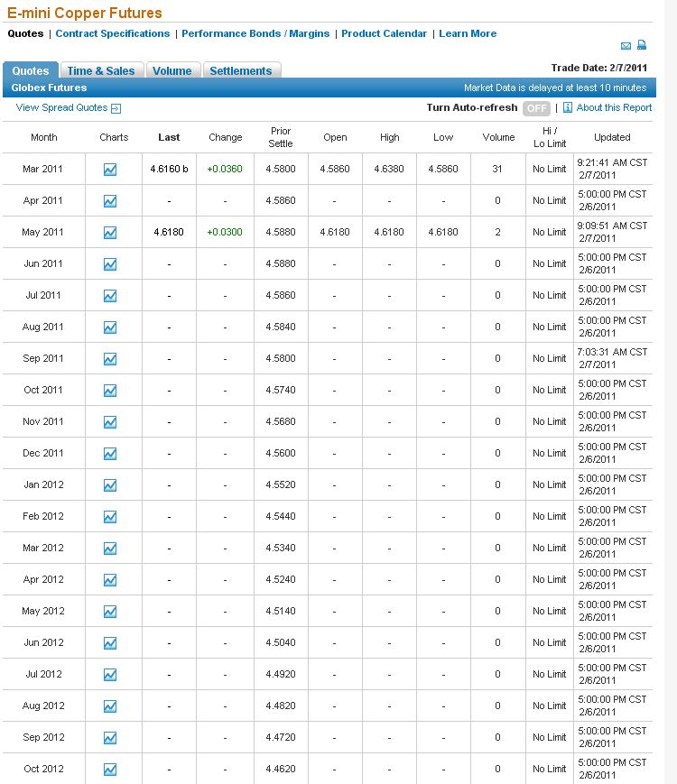Open Performance Bonds / Margins link
This screenshot has width=677, height=784.
click(255, 33)
